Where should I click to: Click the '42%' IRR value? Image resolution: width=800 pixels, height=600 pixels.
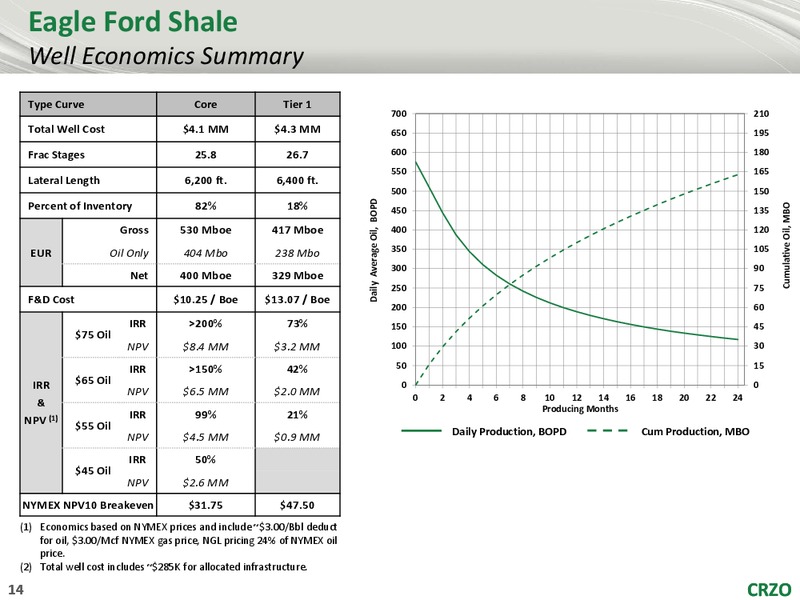click(x=297, y=369)
